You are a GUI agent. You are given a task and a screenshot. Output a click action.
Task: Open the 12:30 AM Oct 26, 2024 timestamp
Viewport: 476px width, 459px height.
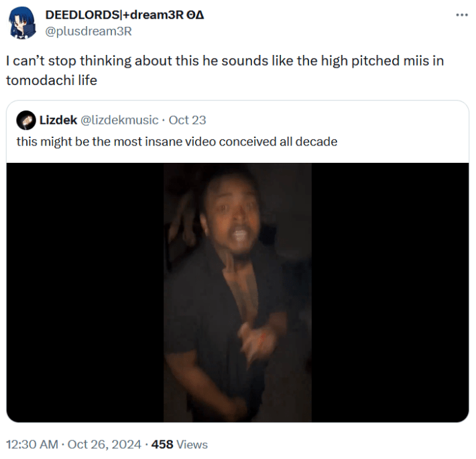[74, 444]
